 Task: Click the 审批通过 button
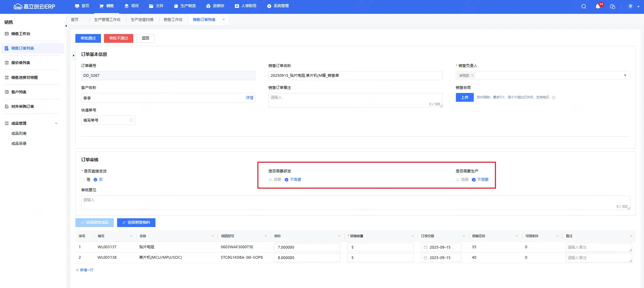88,38
